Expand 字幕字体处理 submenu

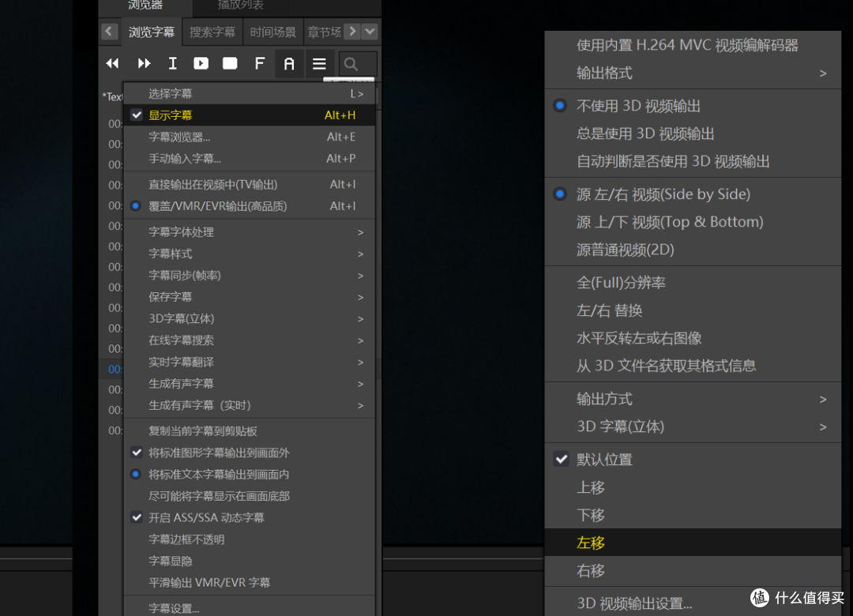click(x=250, y=232)
